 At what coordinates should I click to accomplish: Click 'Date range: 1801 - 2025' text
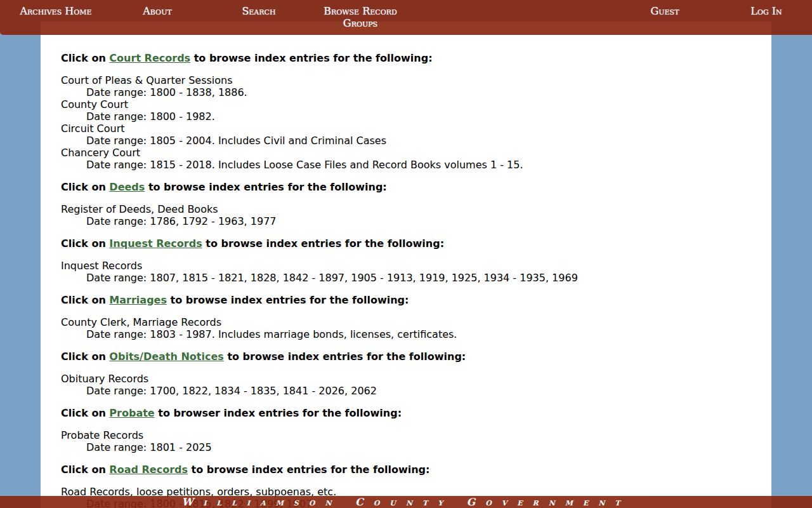[x=149, y=447]
